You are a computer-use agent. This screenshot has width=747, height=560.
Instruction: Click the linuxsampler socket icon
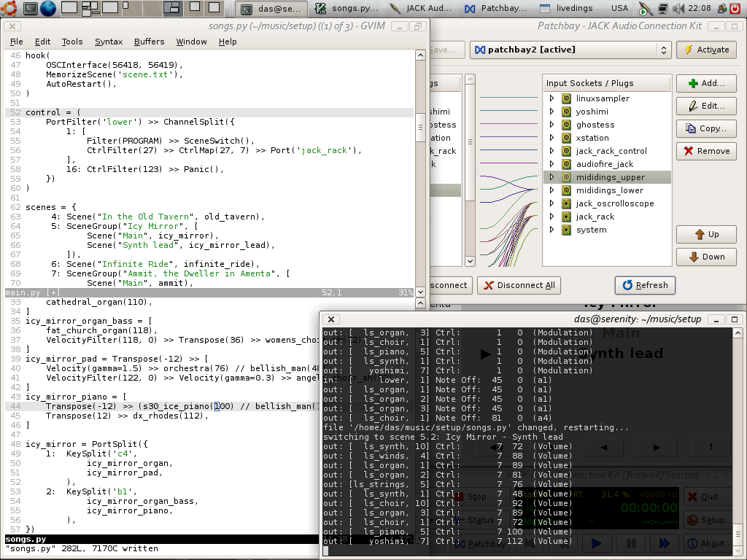[566, 98]
